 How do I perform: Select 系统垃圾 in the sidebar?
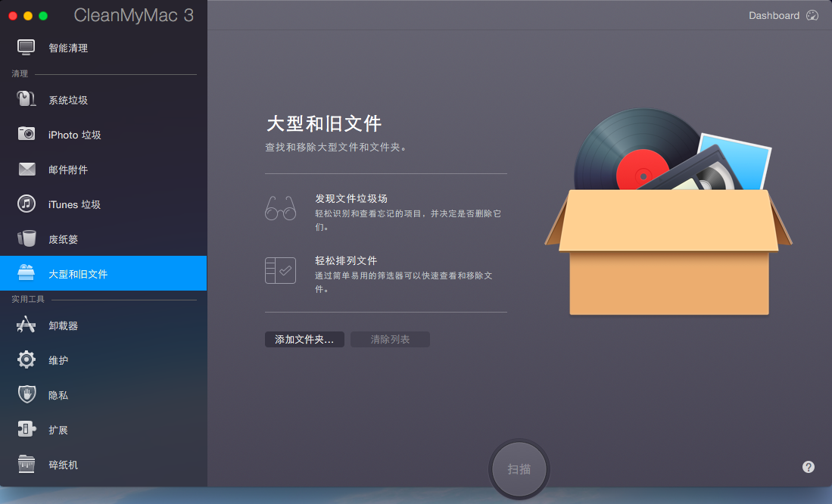[104, 100]
